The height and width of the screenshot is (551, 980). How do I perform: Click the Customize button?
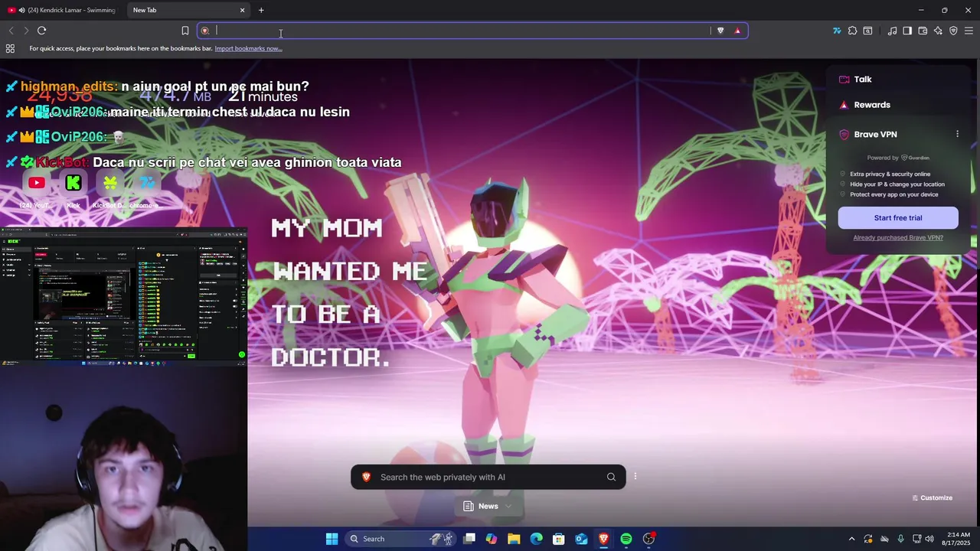[932, 497]
